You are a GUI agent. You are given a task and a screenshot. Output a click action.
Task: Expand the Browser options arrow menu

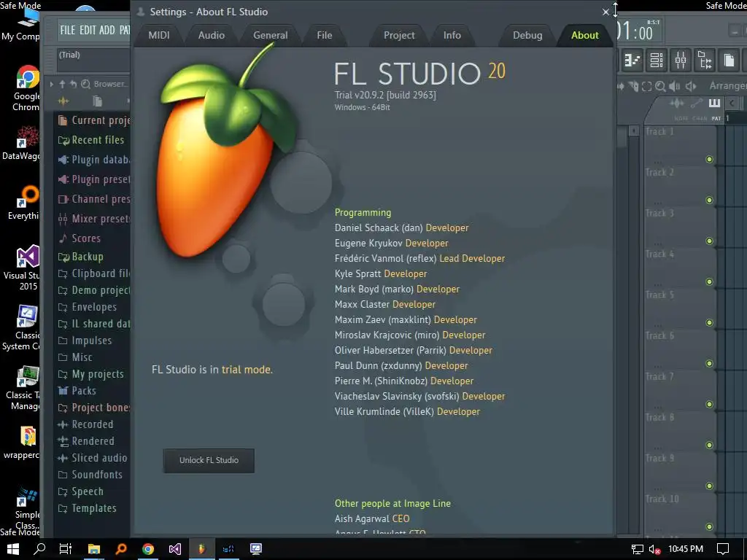52,85
